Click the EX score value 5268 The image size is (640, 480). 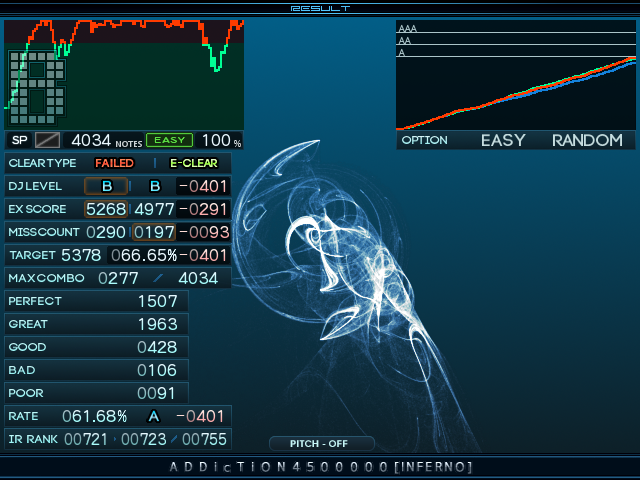(106, 209)
